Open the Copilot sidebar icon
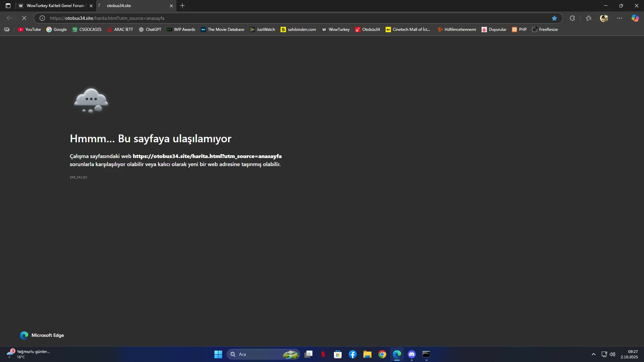 point(635,18)
